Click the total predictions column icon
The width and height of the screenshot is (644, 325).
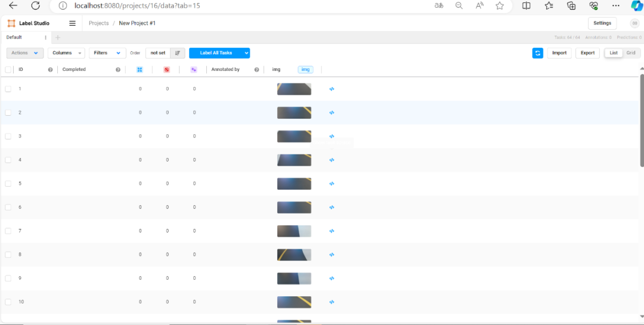pyautogui.click(x=194, y=70)
